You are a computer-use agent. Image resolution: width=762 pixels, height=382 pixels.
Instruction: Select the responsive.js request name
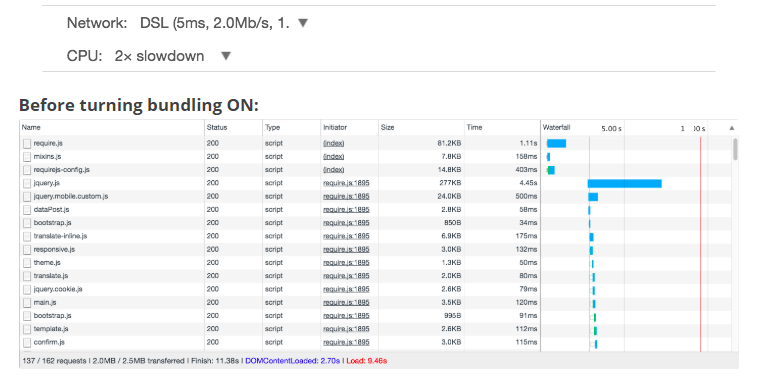tap(54, 249)
